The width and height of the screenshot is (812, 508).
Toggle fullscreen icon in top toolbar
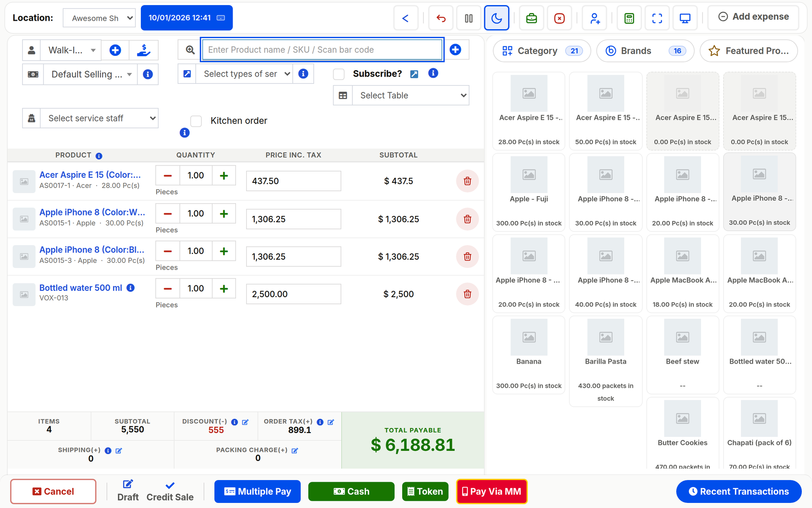pyautogui.click(x=657, y=18)
